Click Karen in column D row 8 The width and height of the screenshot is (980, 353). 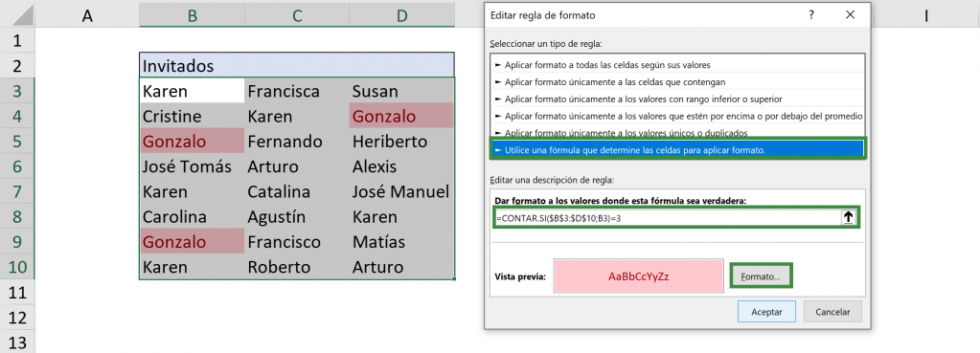pyautogui.click(x=402, y=217)
